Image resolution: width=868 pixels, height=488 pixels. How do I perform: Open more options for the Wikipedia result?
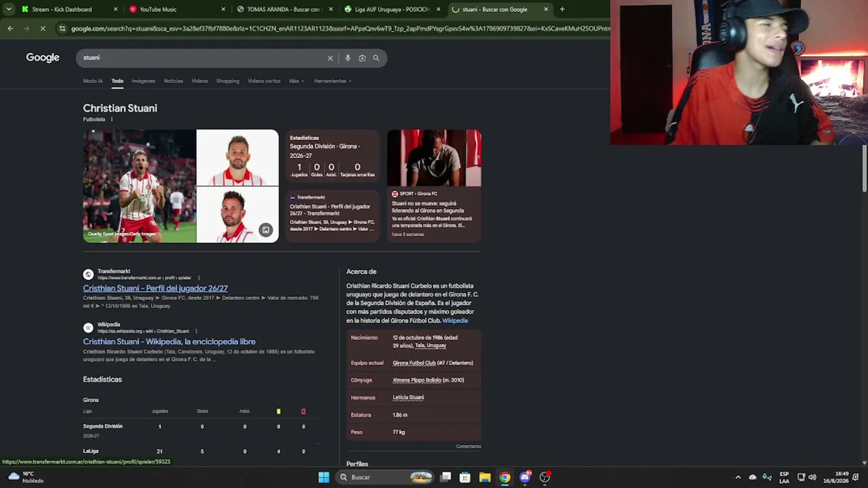pos(196,331)
